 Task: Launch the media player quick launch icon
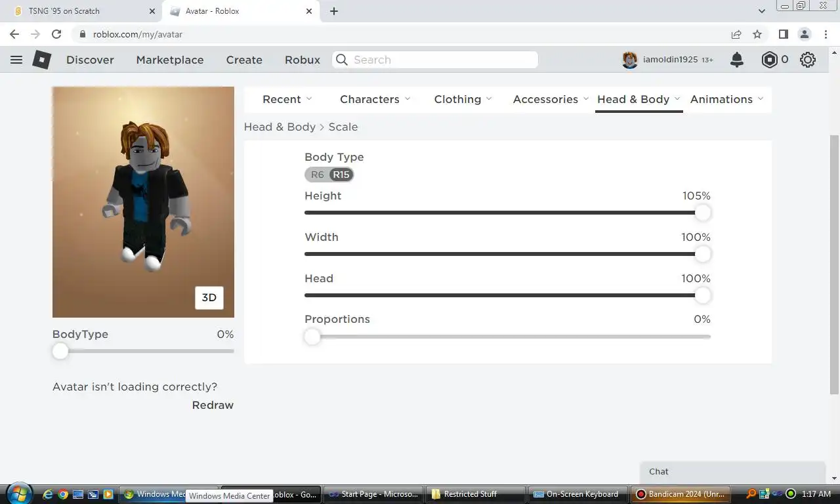[108, 494]
